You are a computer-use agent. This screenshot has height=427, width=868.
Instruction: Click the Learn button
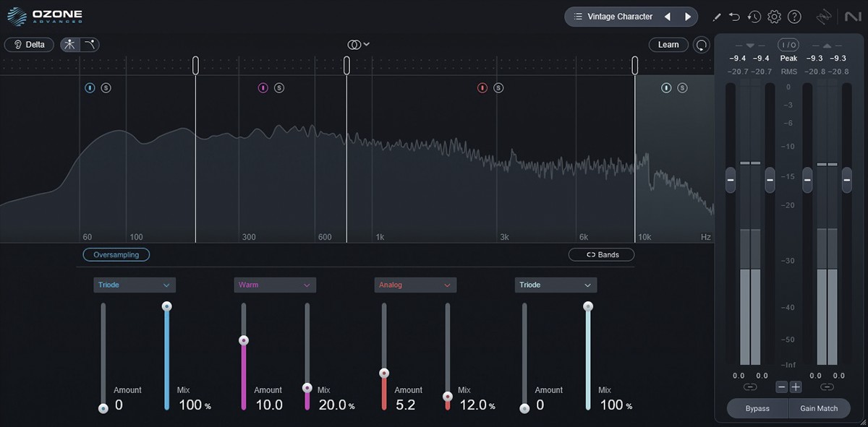click(x=668, y=45)
